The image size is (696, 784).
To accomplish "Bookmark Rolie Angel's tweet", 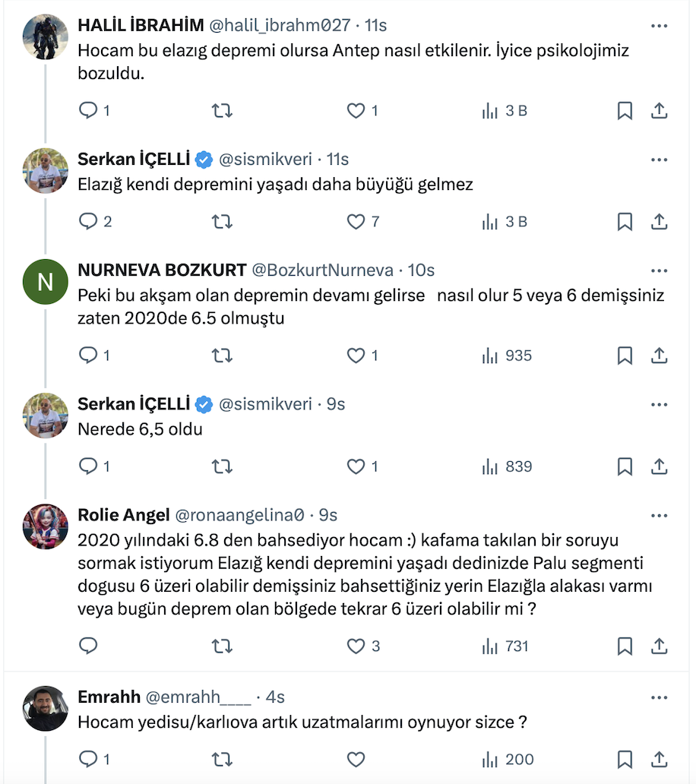I will point(624,646).
